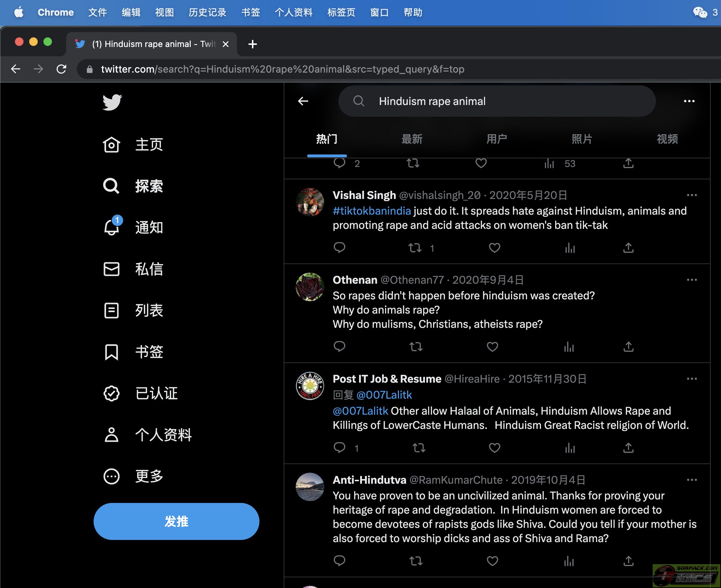Open the 文件 file menu

pyautogui.click(x=98, y=12)
